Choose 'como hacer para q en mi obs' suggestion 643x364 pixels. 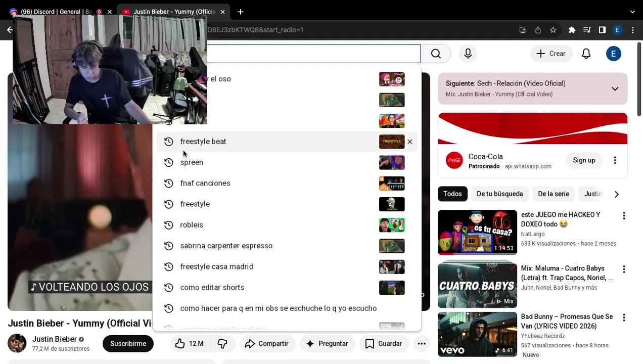287,308
